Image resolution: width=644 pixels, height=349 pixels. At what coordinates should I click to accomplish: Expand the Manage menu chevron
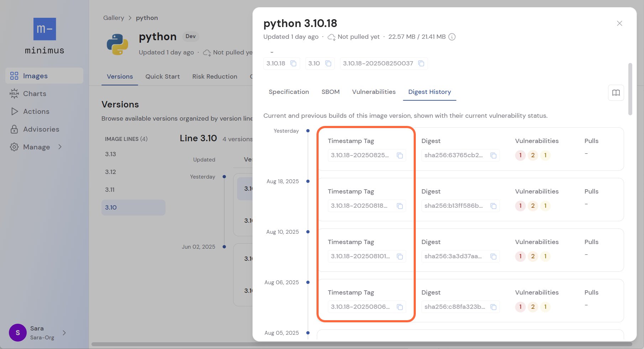(x=60, y=147)
